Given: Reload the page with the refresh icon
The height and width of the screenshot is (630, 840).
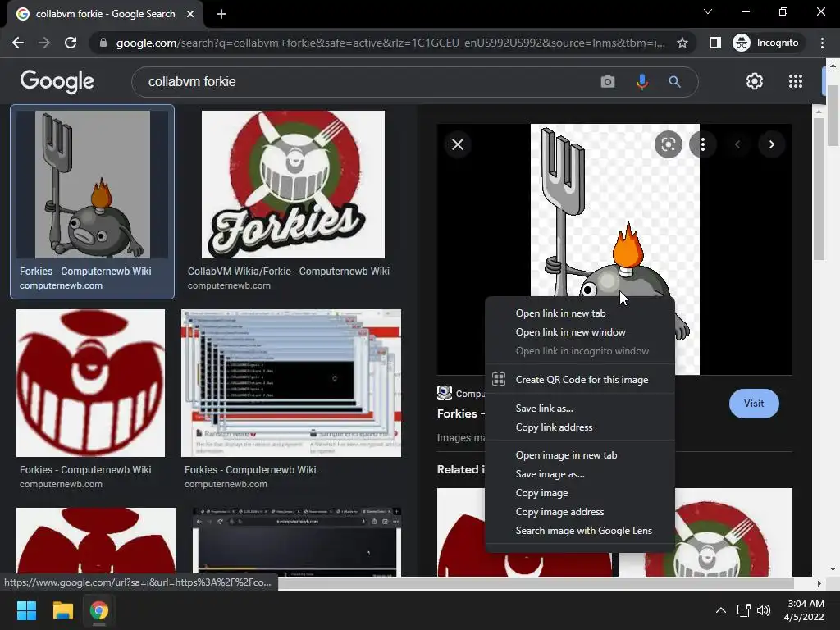Looking at the screenshot, I should pos(71,43).
